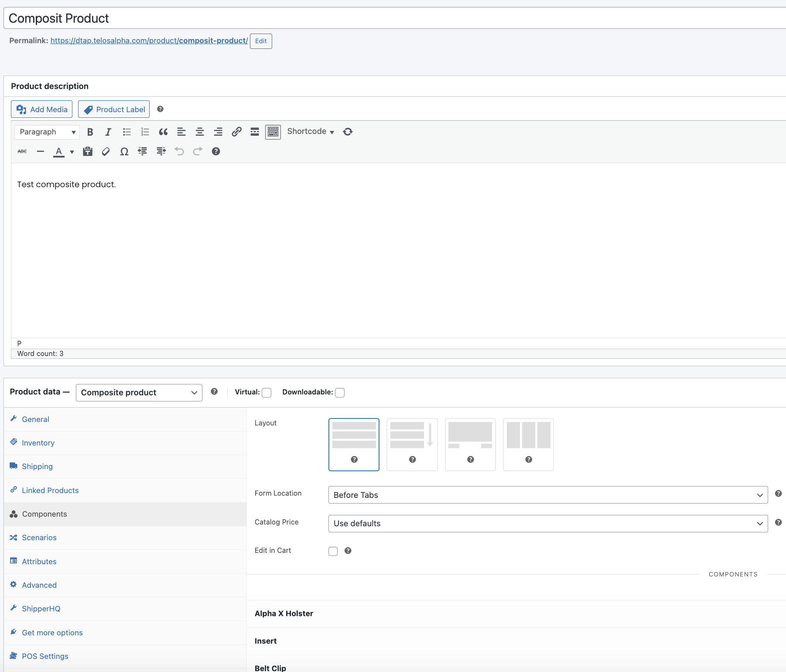The width and height of the screenshot is (786, 672).
Task: Click the permalink Edit button
Action: click(x=261, y=41)
